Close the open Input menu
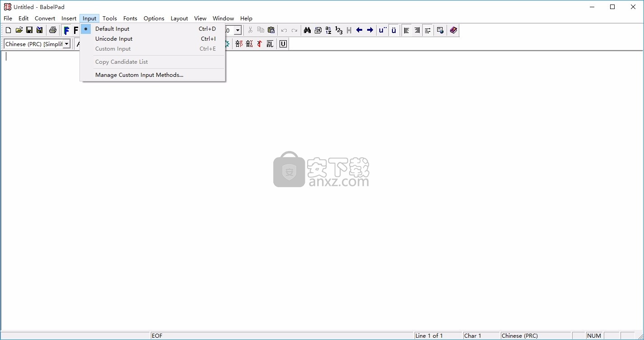The image size is (644, 340). 89,19
